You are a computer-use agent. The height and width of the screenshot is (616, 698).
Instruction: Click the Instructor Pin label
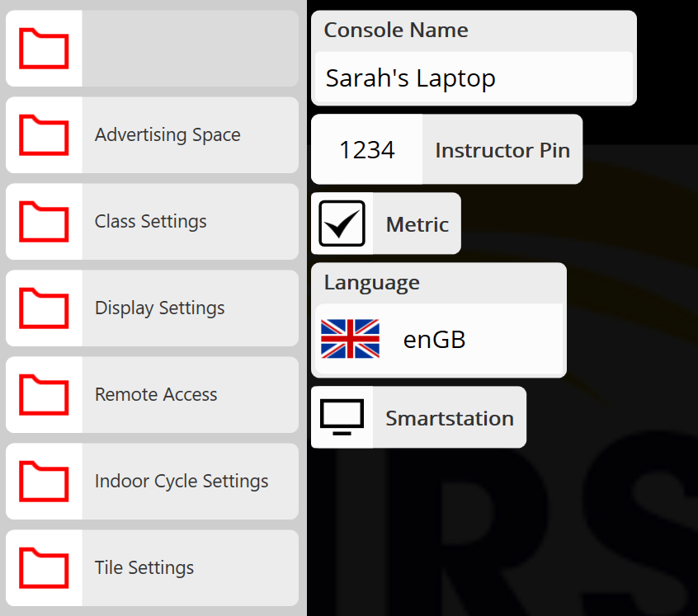pos(502,149)
